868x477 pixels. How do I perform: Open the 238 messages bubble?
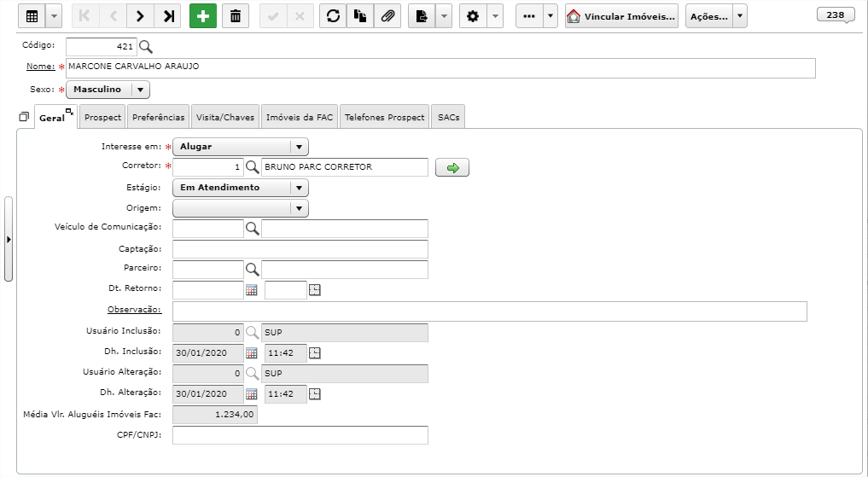[836, 15]
